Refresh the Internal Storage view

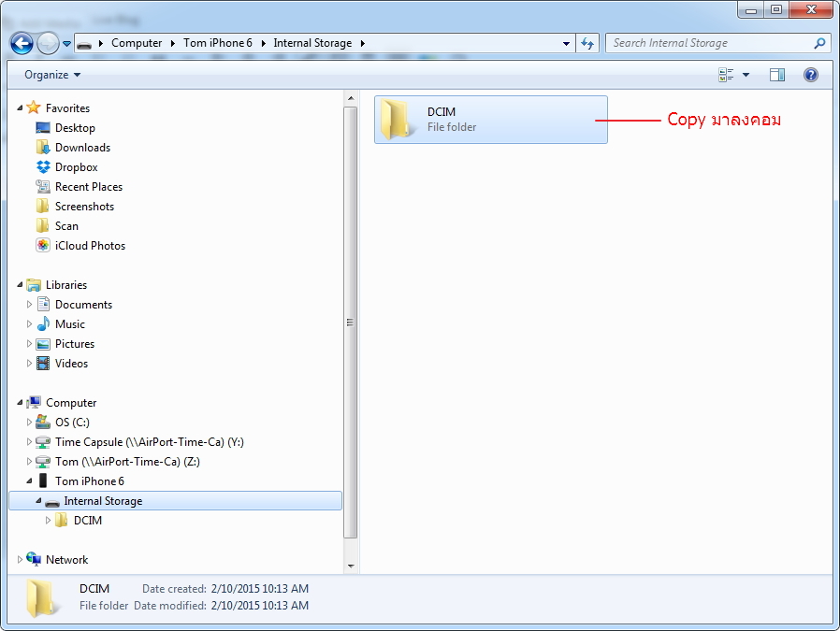587,43
